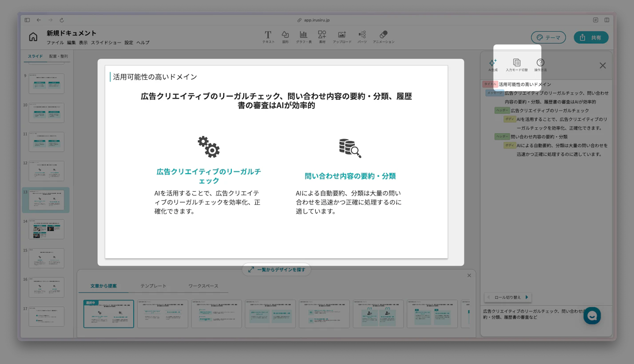Open the 図形 shapes tool
The width and height of the screenshot is (634, 364).
pyautogui.click(x=285, y=35)
